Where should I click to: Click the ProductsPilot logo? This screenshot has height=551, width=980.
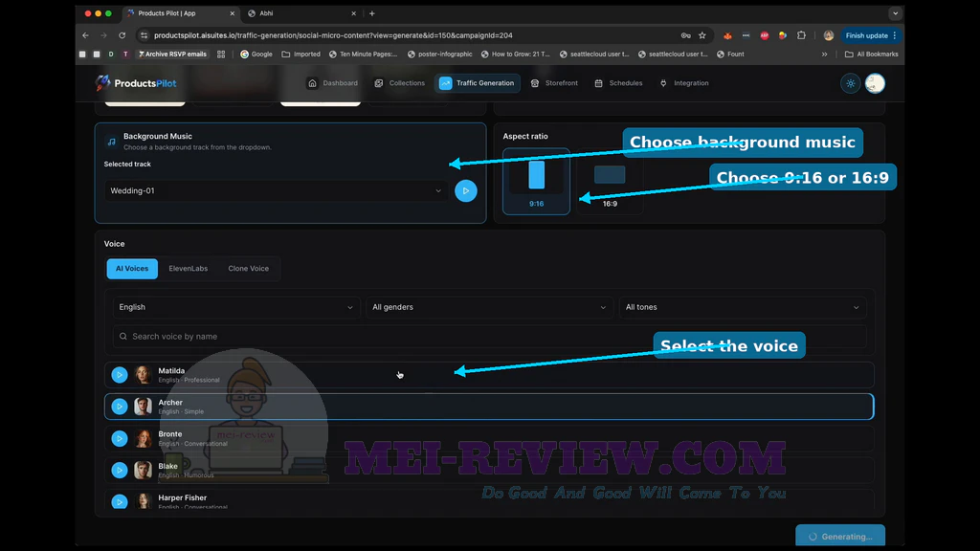click(x=136, y=83)
